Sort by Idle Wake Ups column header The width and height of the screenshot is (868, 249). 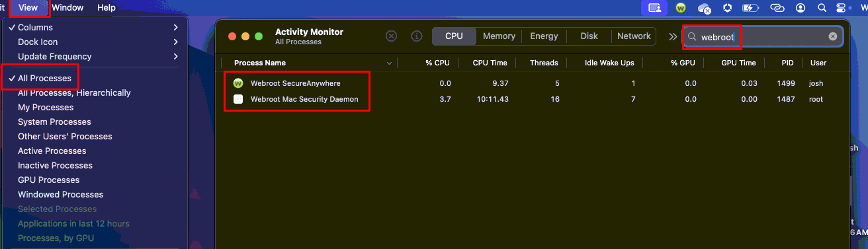[609, 63]
